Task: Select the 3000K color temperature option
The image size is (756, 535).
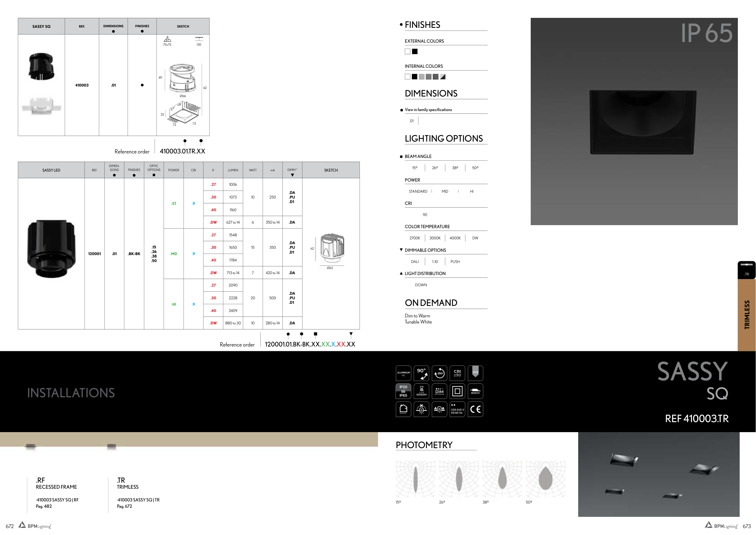Action: coord(435,238)
